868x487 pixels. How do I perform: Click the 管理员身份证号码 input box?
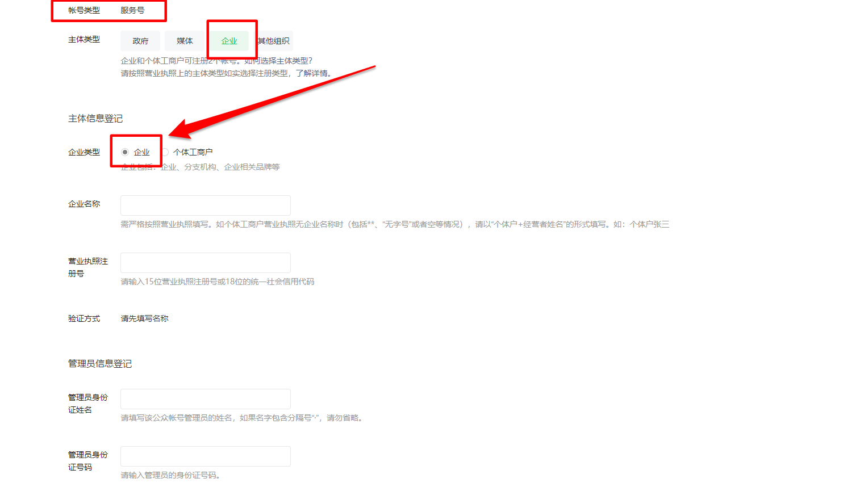(206, 456)
